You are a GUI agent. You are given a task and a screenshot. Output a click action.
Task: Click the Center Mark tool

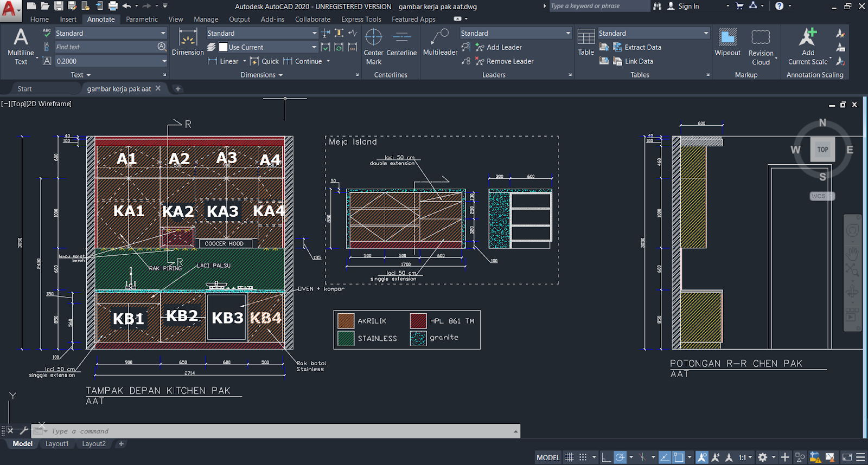tap(374, 47)
